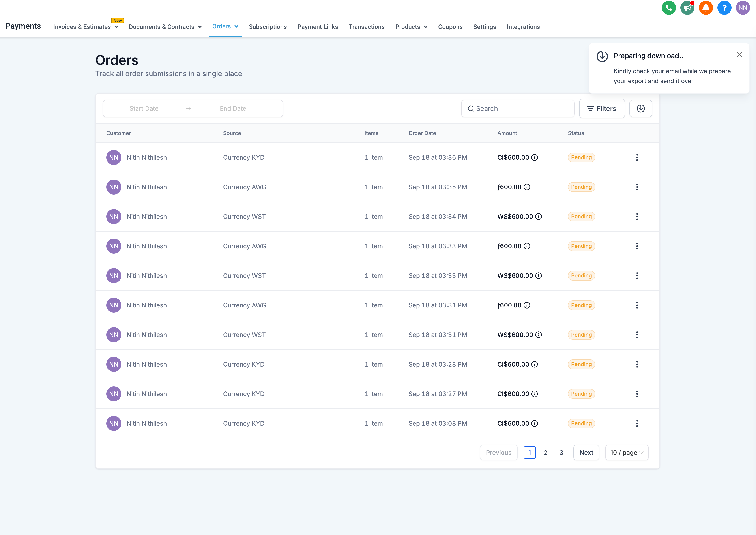Screen dimensions: 756x535
Task: Open the Coupons tab
Action: (450, 27)
